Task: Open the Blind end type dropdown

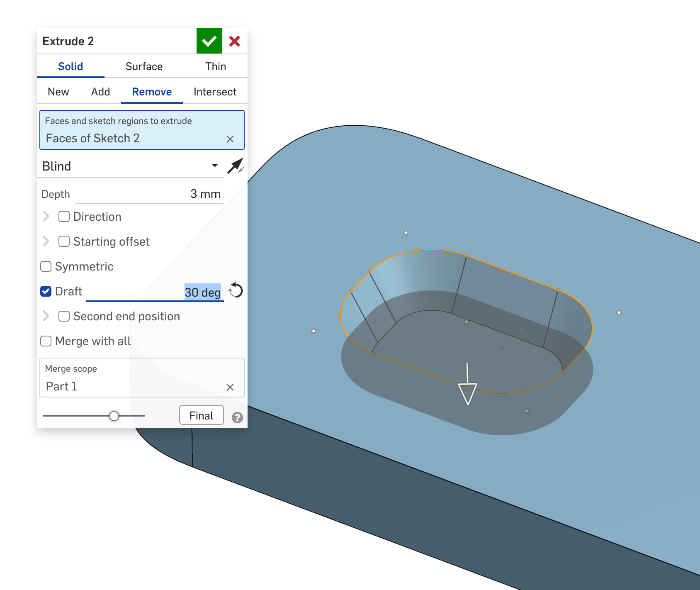Action: pos(131,166)
